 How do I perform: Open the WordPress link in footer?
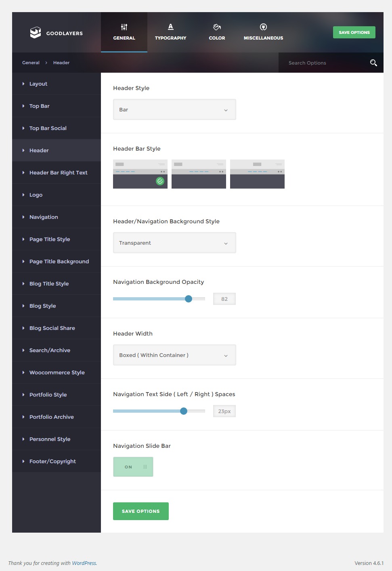[84, 563]
